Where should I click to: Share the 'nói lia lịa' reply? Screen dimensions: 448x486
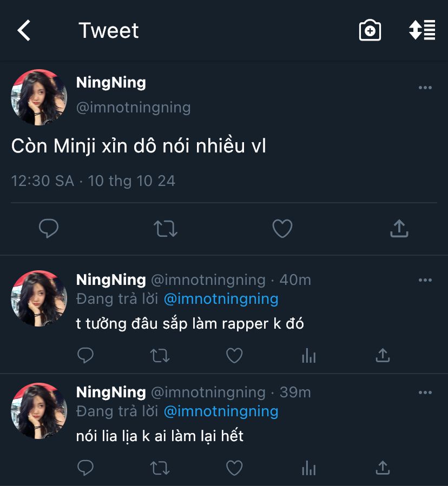pyautogui.click(x=383, y=468)
